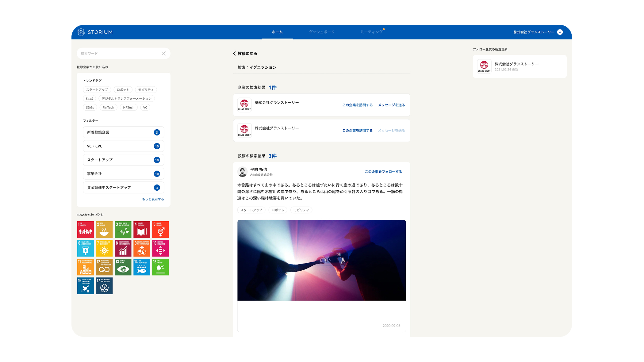644x362 pixels.
Task: Select the SDG 7 Clean Energy icon
Action: pyautogui.click(x=104, y=248)
